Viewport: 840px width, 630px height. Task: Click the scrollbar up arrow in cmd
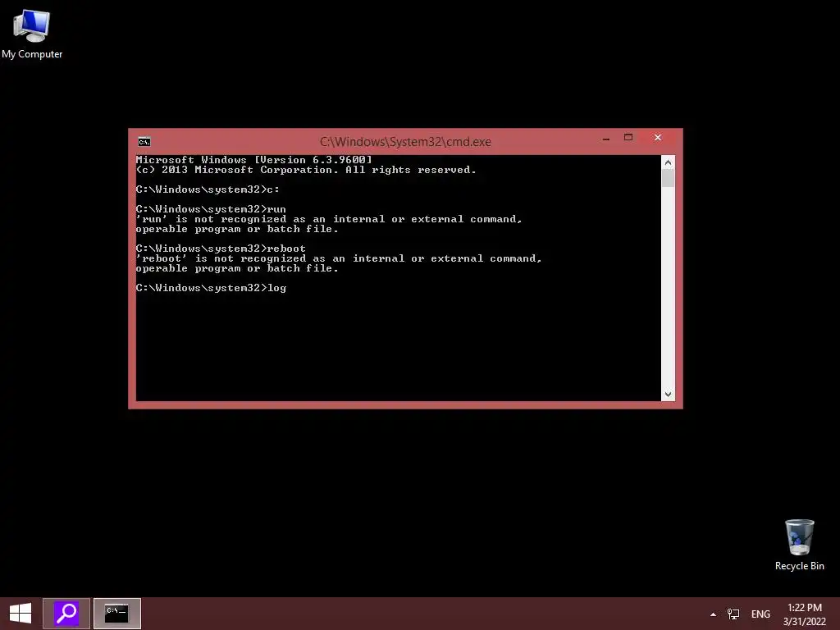pyautogui.click(x=668, y=162)
